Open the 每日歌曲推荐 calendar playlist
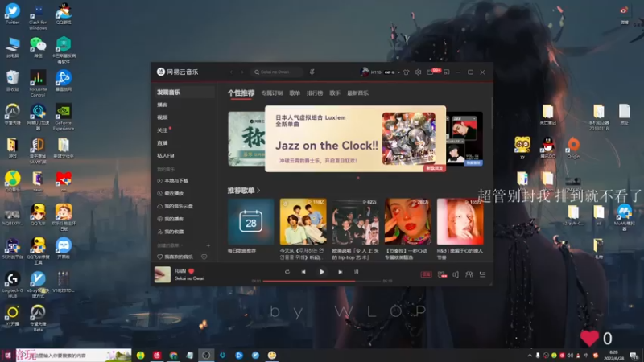The height and width of the screenshot is (362, 644). click(x=250, y=222)
